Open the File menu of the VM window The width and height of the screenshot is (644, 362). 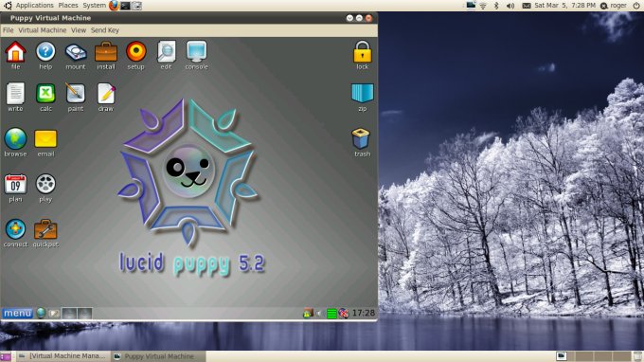pos(9,30)
